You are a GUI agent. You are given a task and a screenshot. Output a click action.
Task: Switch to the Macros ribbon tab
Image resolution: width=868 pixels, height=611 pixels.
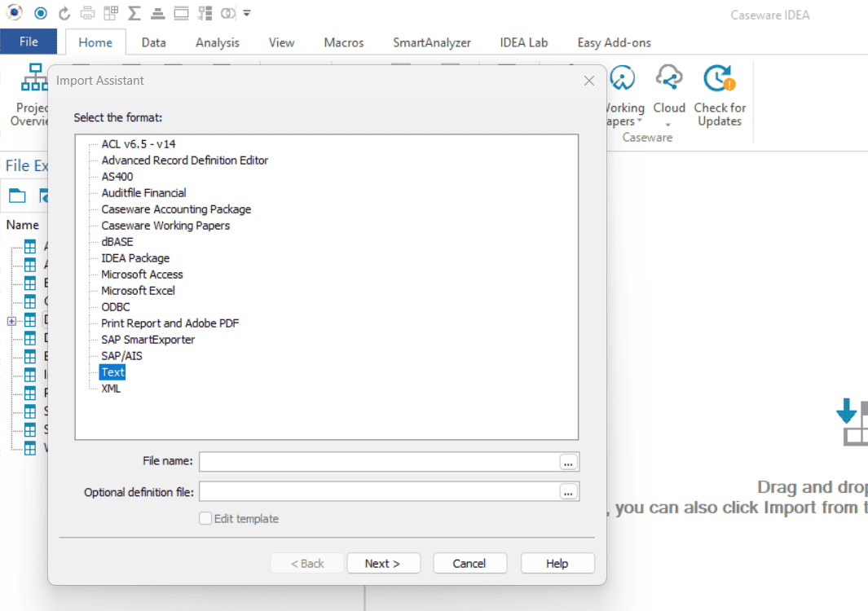[x=344, y=42]
